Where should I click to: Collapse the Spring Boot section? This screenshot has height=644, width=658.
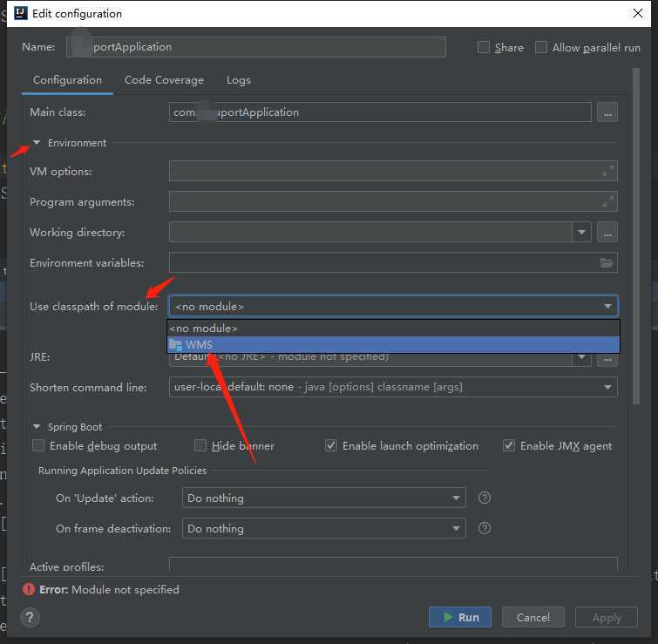click(37, 427)
